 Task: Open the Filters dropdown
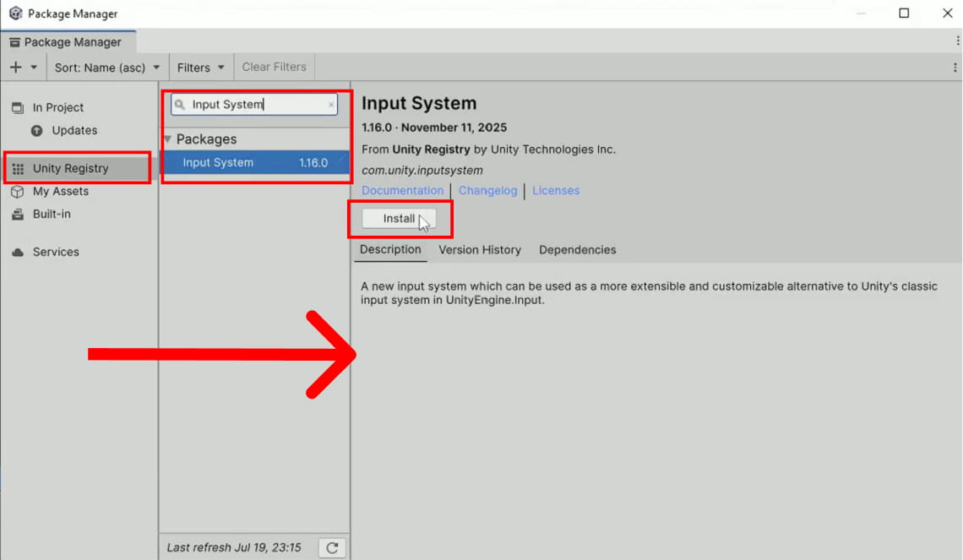[200, 68]
